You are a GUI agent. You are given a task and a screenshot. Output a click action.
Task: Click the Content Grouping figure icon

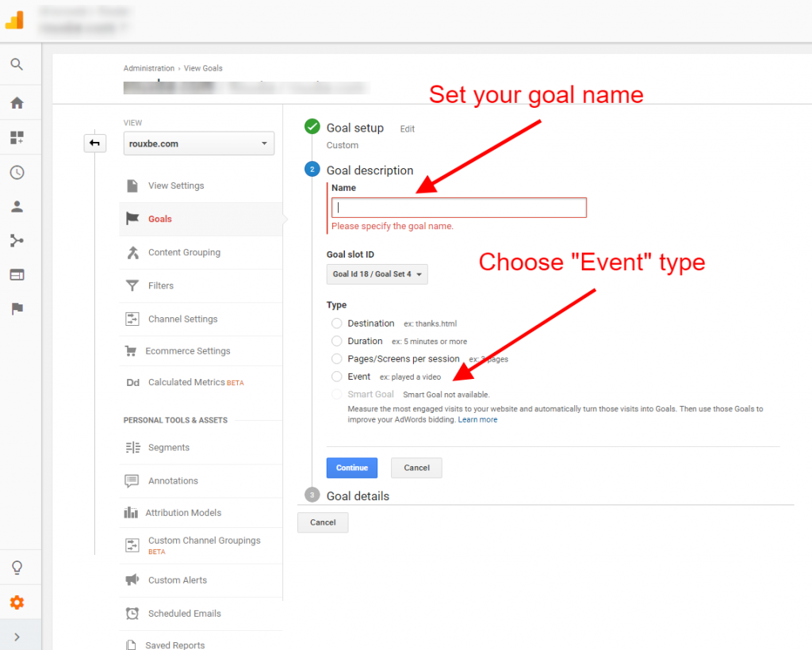[x=133, y=253]
